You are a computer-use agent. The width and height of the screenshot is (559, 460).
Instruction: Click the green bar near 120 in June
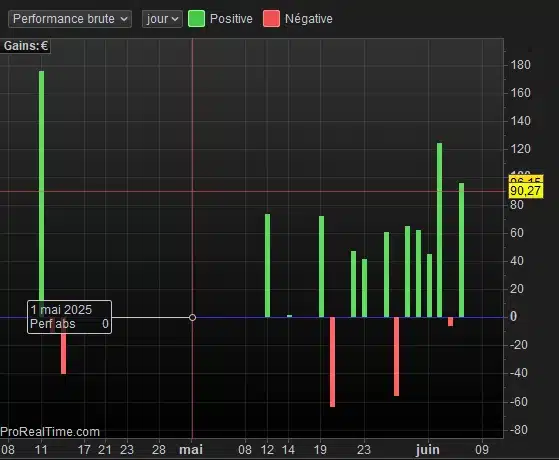pyautogui.click(x=440, y=230)
